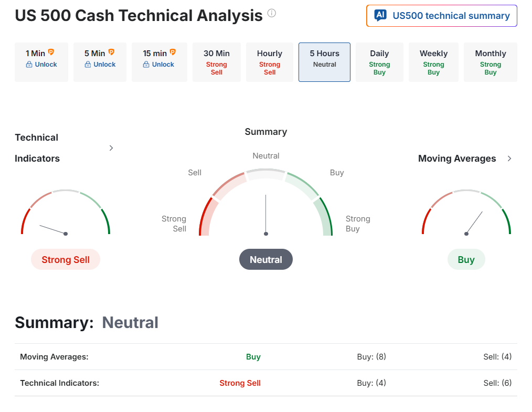Viewport: 532px width, 412px height.
Task: Click the lock icon under 5 Min
Action: click(88, 65)
